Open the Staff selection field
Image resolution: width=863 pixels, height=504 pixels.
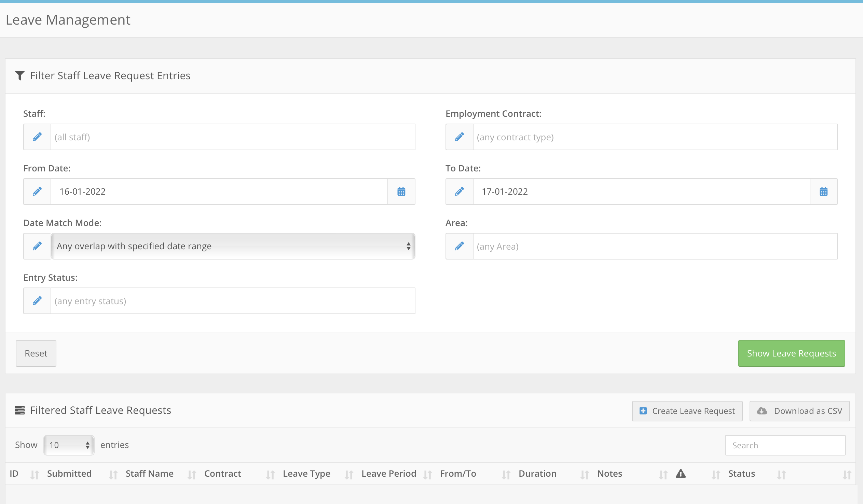coord(233,137)
